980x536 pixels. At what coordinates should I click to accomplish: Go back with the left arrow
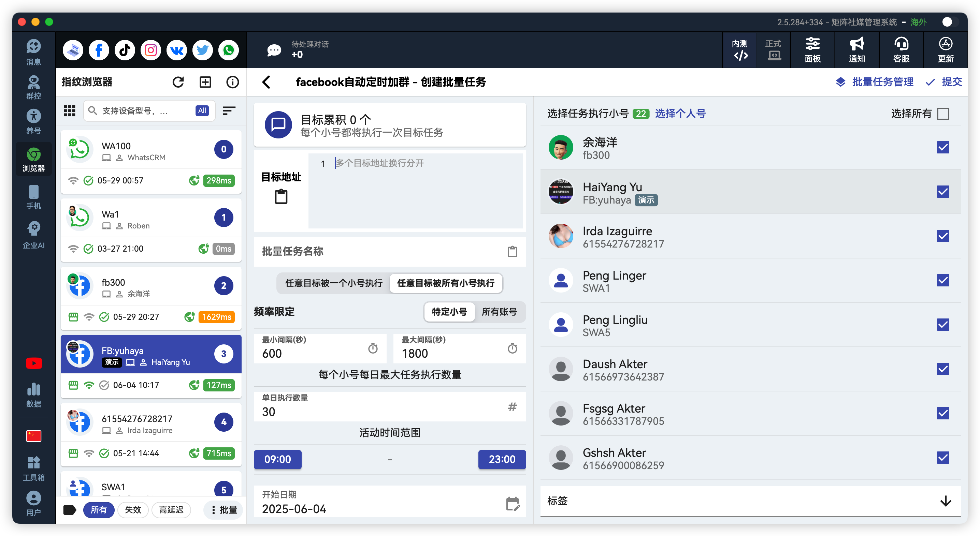point(266,82)
